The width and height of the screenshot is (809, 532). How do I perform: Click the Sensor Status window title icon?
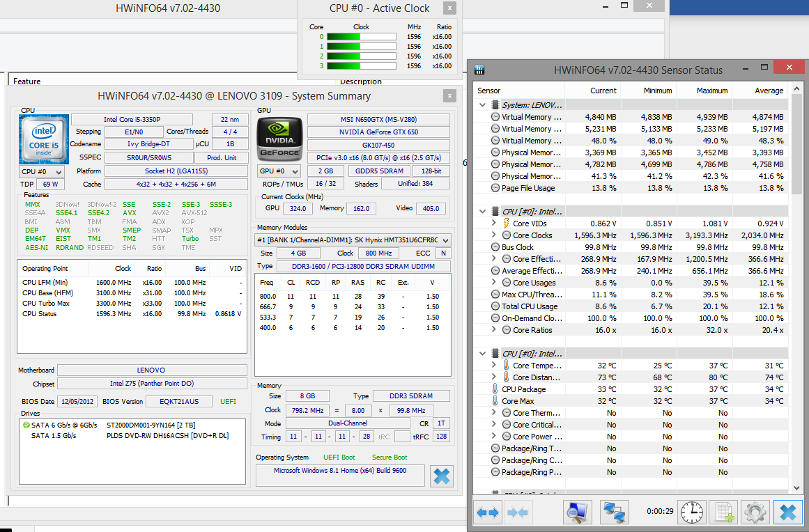(479, 70)
